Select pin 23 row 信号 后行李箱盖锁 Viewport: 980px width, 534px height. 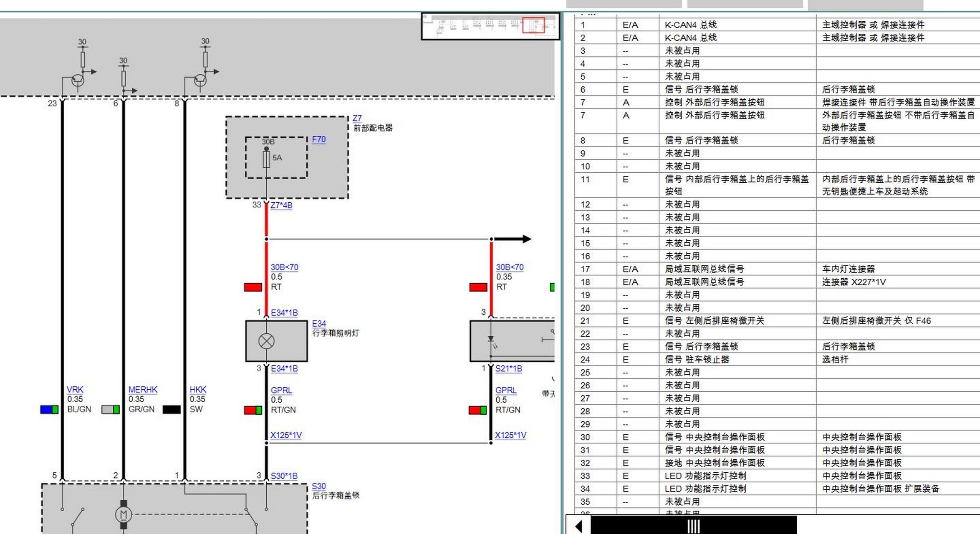pos(777,346)
